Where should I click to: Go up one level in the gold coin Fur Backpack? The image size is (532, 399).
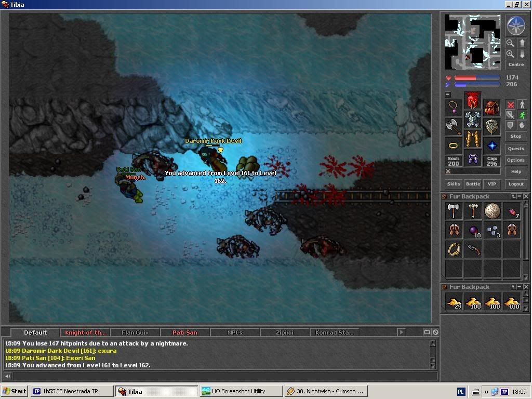click(513, 287)
